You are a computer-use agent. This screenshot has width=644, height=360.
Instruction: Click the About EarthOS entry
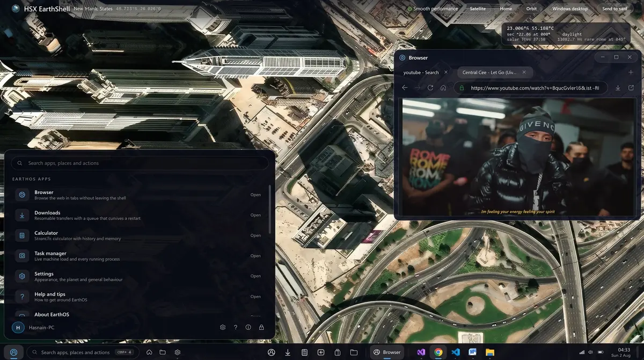coord(138,315)
